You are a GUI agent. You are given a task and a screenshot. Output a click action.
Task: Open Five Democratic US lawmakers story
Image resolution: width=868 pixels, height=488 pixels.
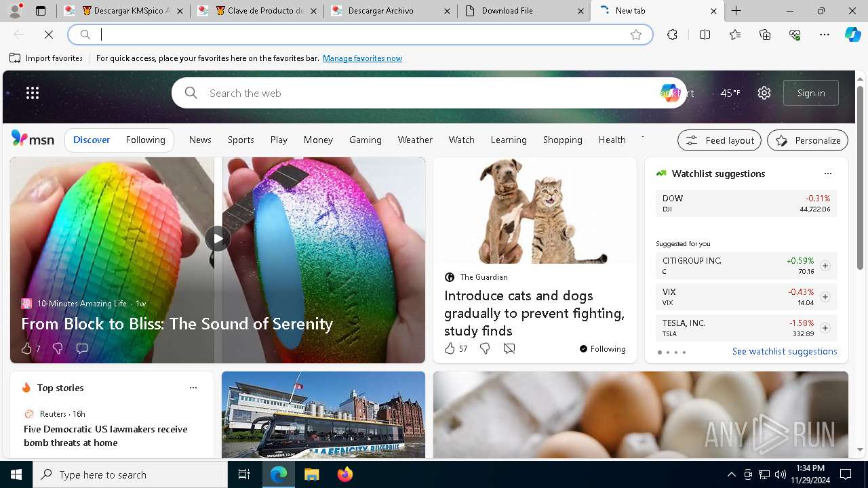pos(105,436)
